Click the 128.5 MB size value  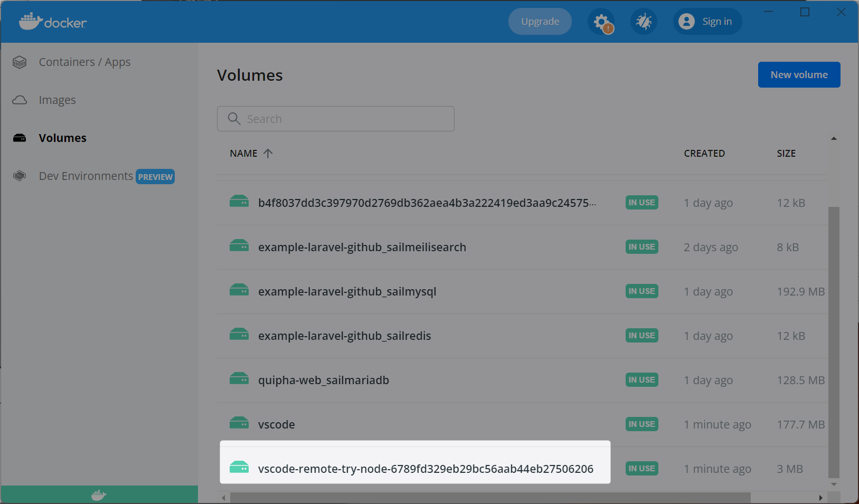[801, 381]
